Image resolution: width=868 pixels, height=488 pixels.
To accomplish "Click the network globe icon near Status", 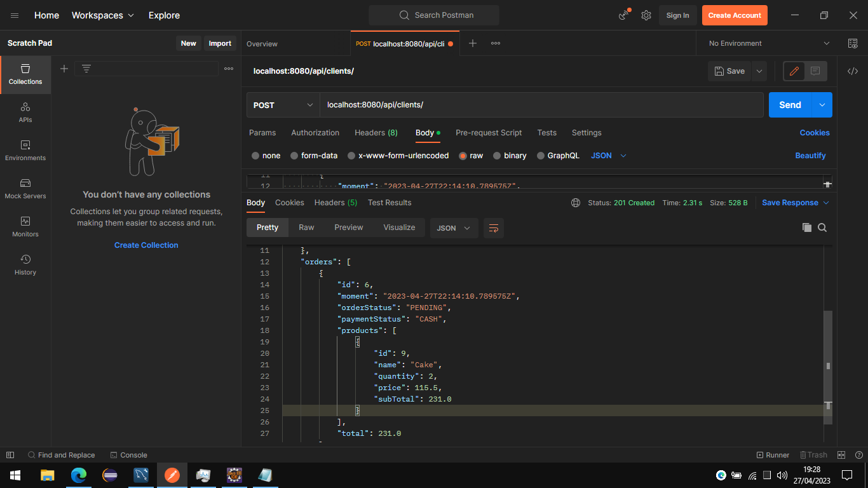I will [576, 203].
